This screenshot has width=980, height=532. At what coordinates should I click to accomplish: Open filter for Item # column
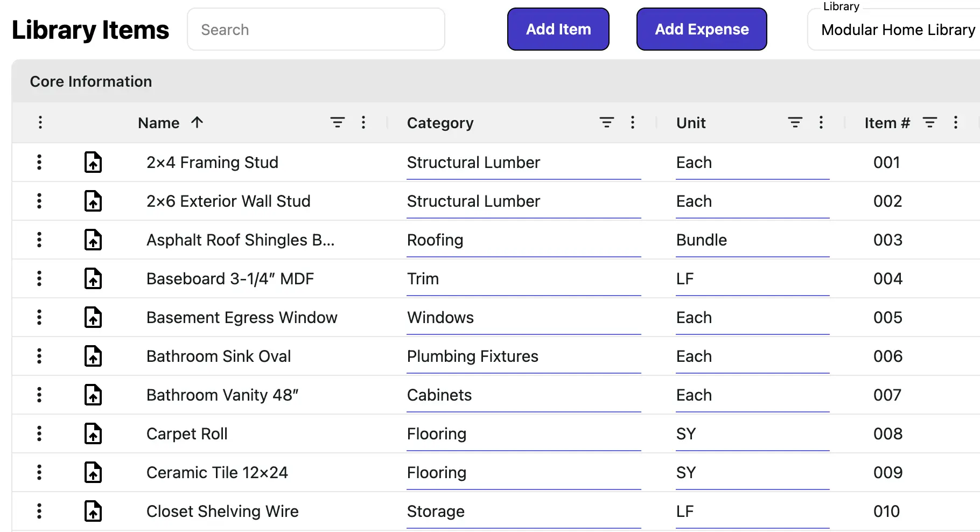(929, 123)
